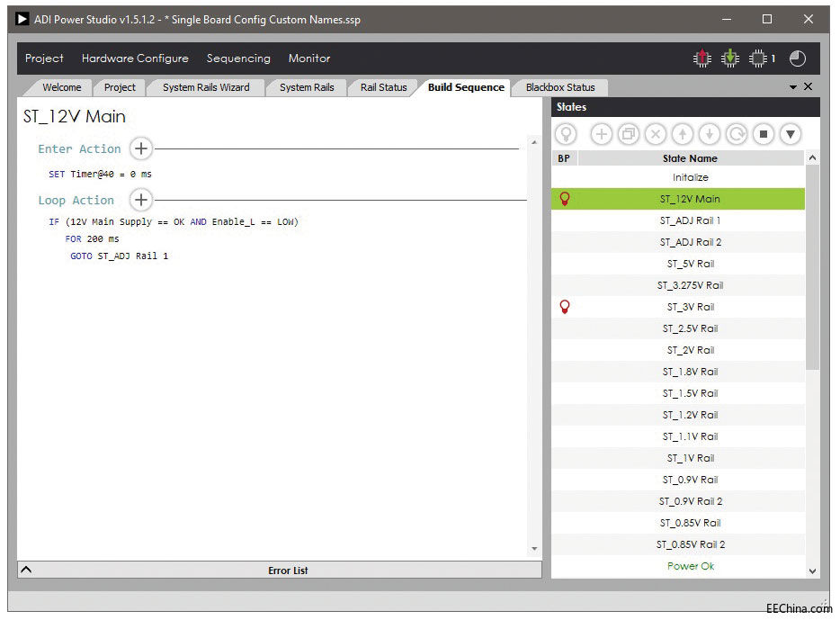Toggle the breakpoint on ST_12V Main
Image resolution: width=840 pixels, height=620 pixels.
point(564,199)
